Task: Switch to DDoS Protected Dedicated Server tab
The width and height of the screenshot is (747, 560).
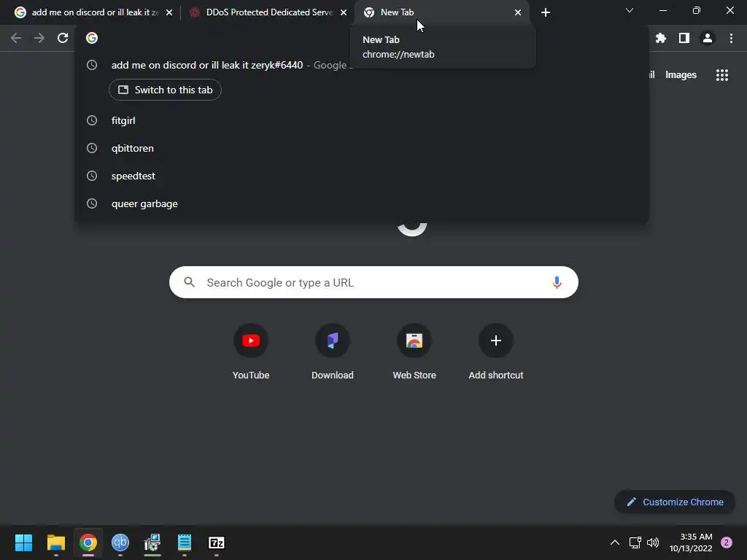Action: [x=269, y=12]
